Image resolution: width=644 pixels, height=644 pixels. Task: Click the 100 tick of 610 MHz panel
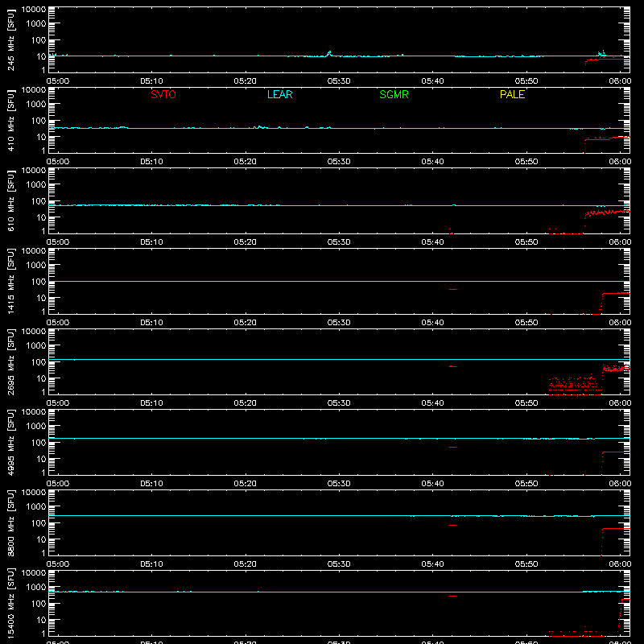point(39,201)
